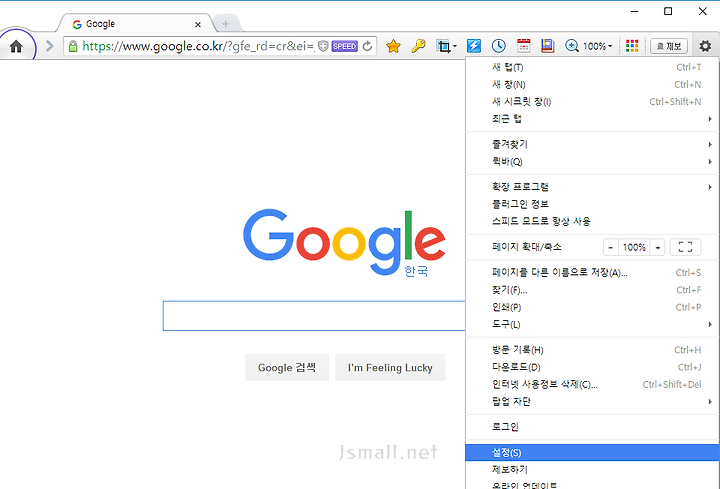Image resolution: width=720 pixels, height=489 pixels.
Task: Click the fullscreen icon in menu
Action: point(685,247)
